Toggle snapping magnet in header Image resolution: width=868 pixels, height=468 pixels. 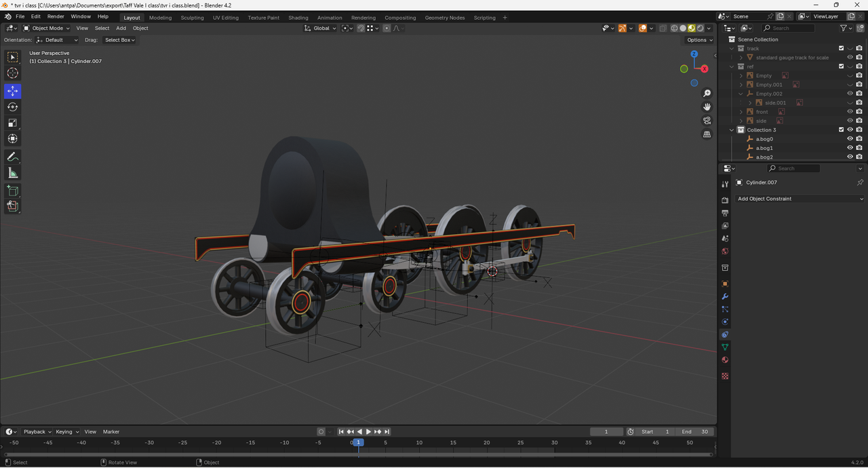(361, 28)
